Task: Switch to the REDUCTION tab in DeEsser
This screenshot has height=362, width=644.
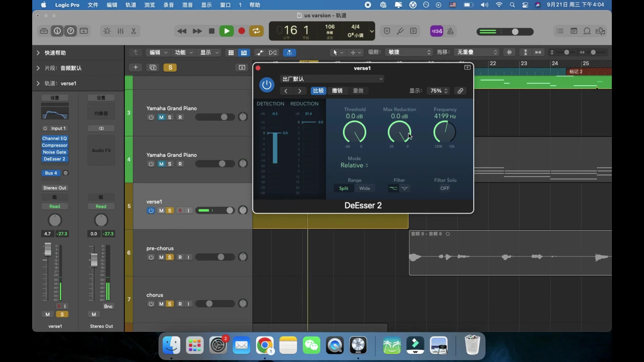Action: point(305,104)
